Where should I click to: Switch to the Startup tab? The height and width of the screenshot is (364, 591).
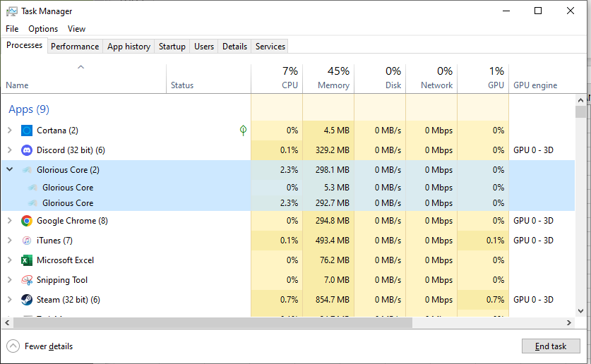(x=172, y=47)
